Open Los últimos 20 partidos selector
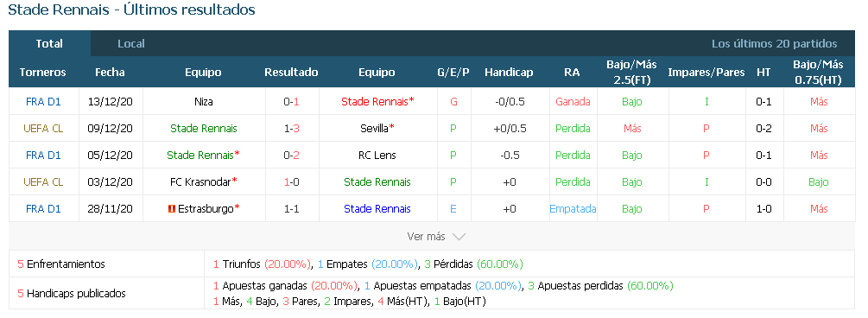 [775, 44]
